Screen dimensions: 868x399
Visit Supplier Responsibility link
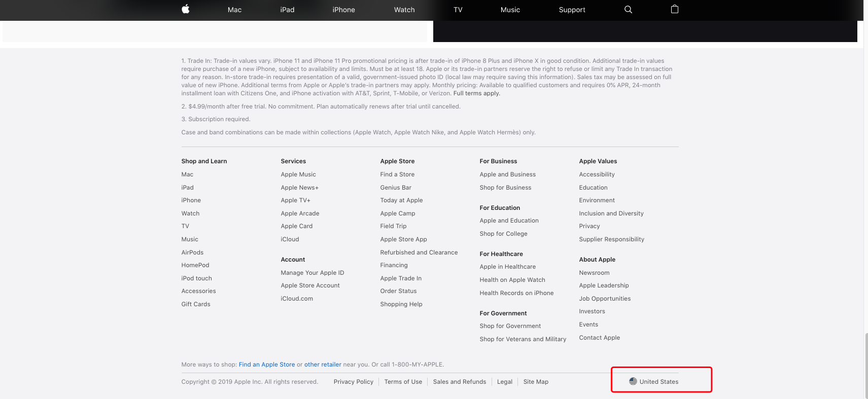pos(612,239)
